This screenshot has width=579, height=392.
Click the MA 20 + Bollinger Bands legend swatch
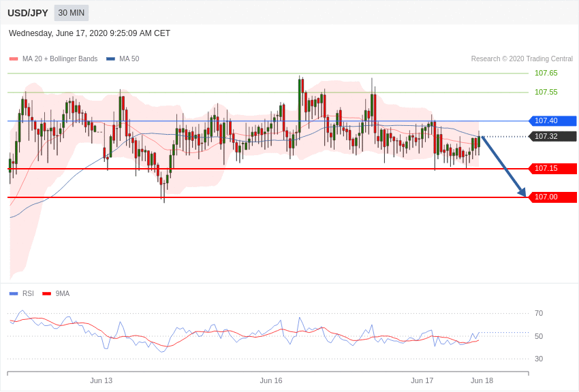tap(14, 59)
